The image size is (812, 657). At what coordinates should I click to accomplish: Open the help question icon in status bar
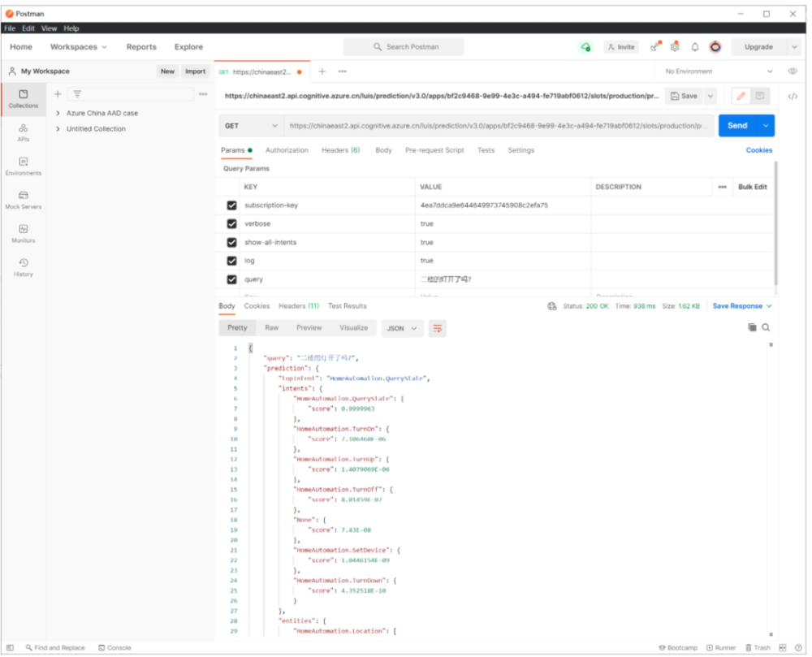click(798, 648)
